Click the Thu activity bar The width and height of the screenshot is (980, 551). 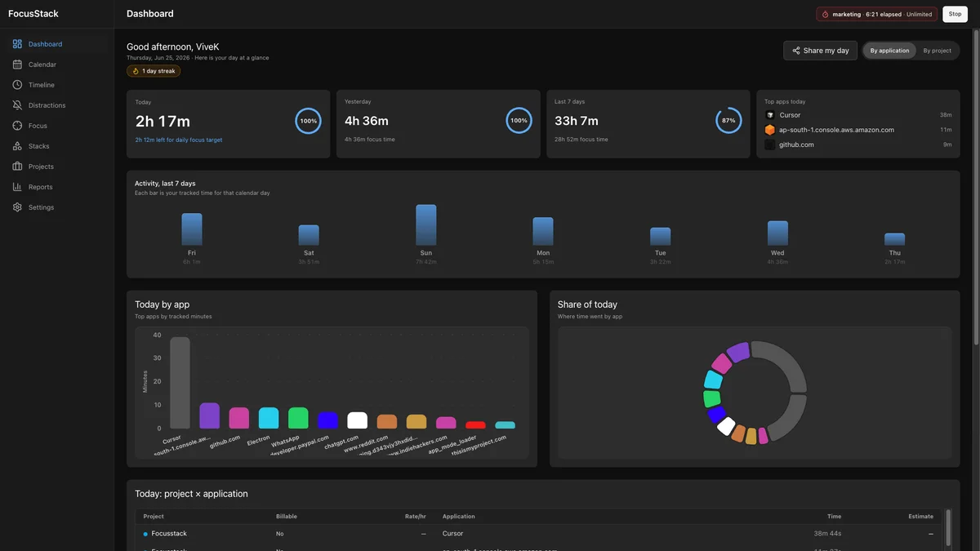coord(895,240)
